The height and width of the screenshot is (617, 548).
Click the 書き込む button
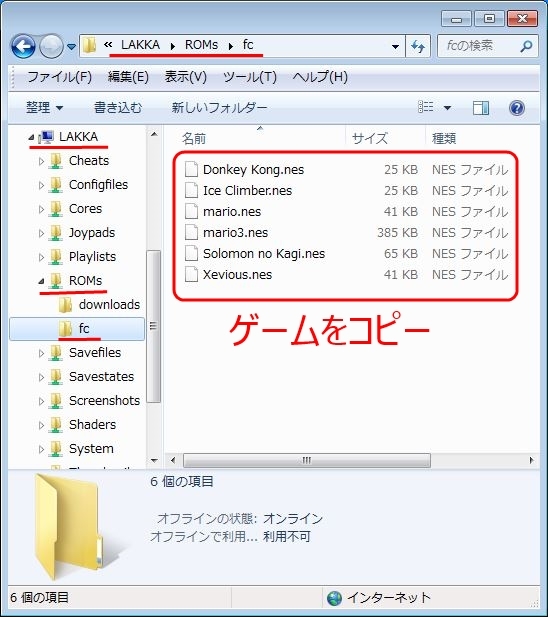coord(118,107)
